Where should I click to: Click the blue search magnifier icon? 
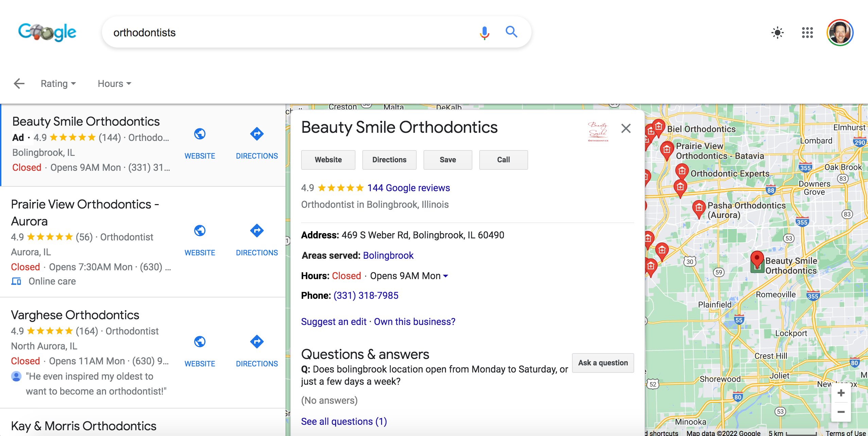[511, 32]
